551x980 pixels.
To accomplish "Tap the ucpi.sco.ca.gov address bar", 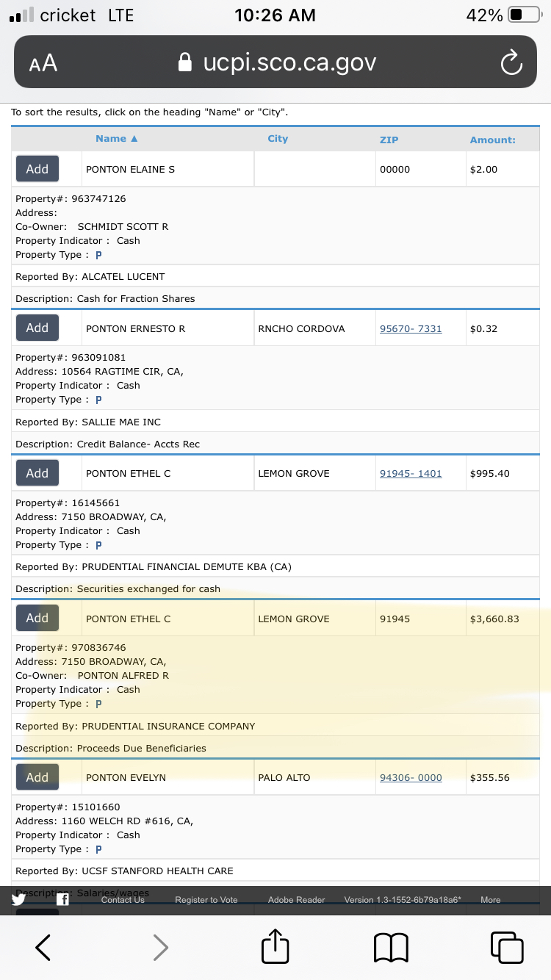I will pyautogui.click(x=275, y=62).
